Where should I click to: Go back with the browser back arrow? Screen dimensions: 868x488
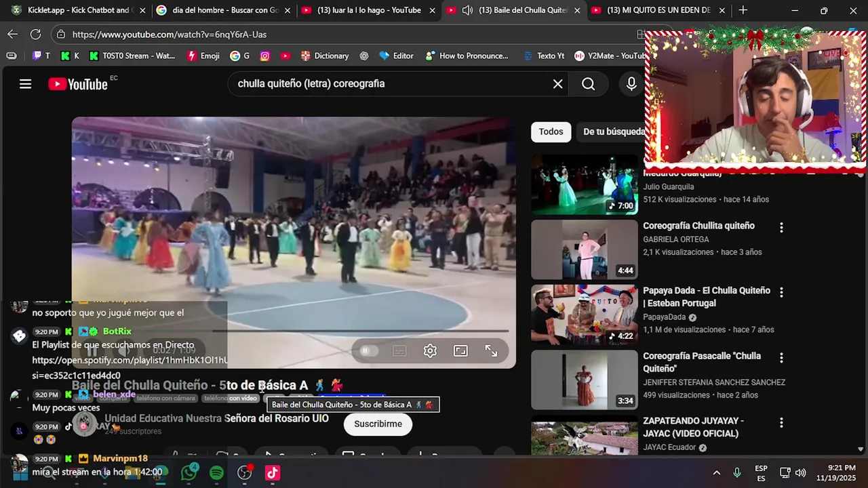[x=13, y=34]
